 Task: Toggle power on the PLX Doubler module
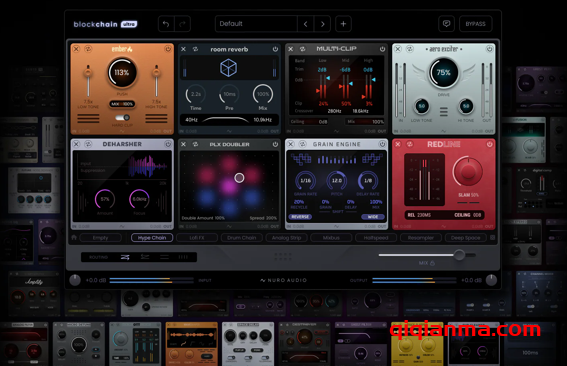click(x=276, y=144)
